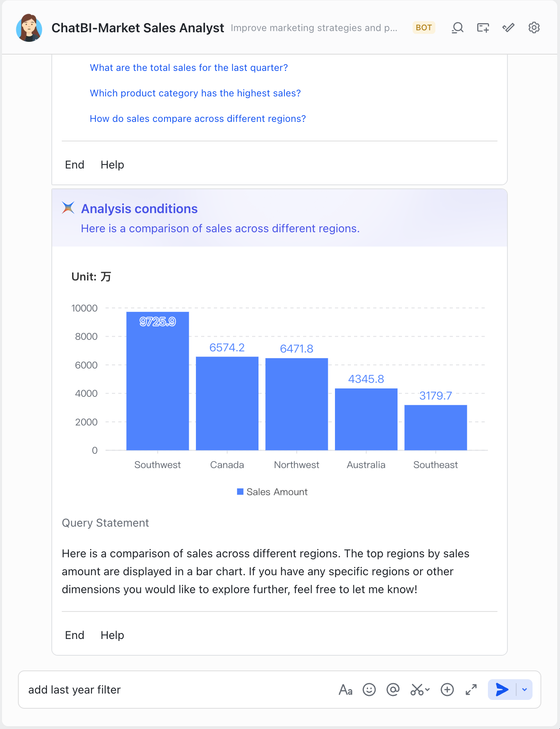Click Help below the bar chart

112,635
